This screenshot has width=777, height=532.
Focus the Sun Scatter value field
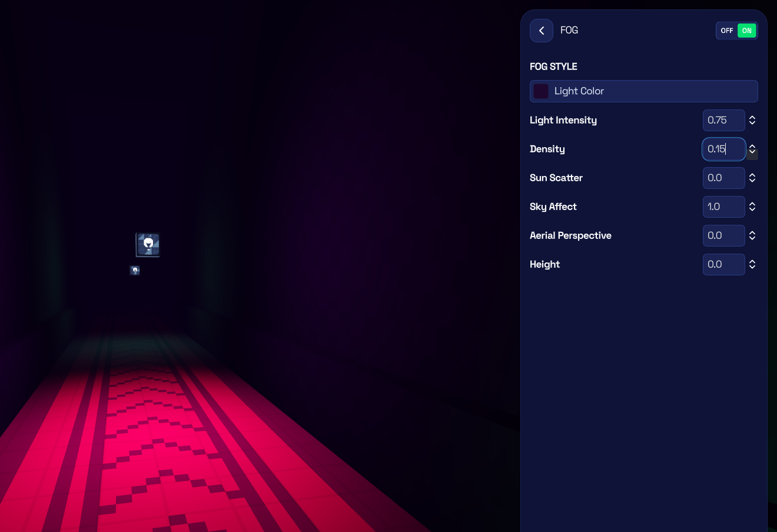[723, 178]
